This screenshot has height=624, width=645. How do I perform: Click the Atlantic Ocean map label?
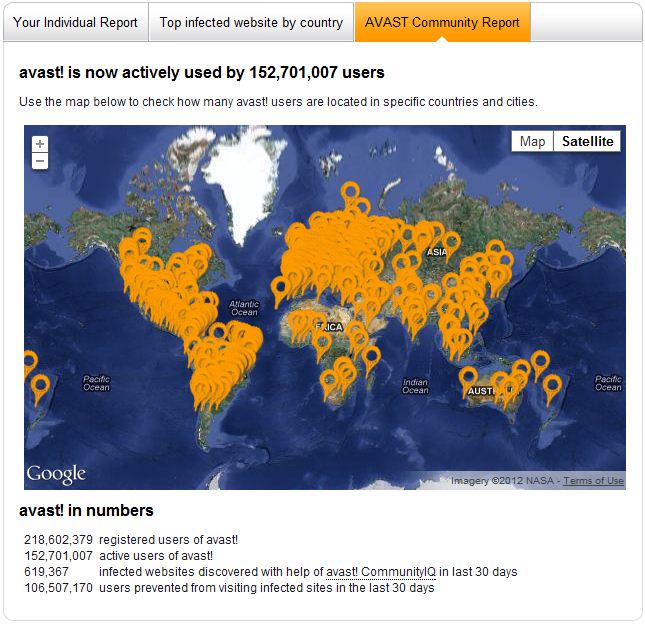[244, 308]
